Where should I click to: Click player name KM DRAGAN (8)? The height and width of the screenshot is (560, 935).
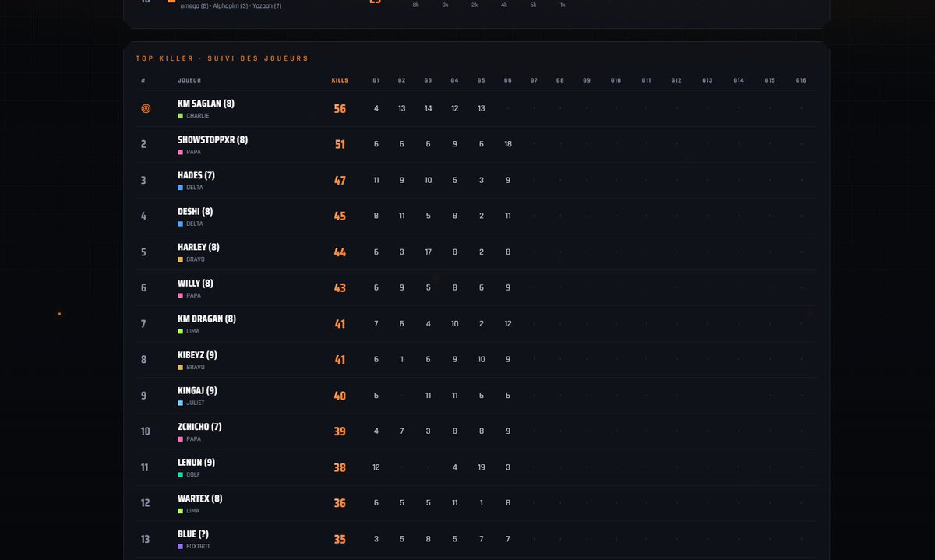coord(206,319)
